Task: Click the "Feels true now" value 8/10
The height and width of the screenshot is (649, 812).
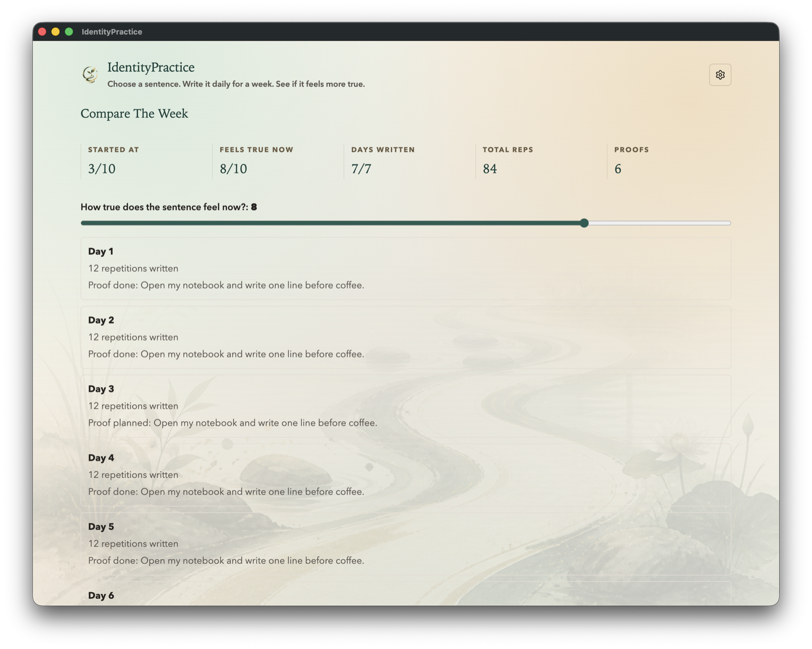Action: pos(233,169)
